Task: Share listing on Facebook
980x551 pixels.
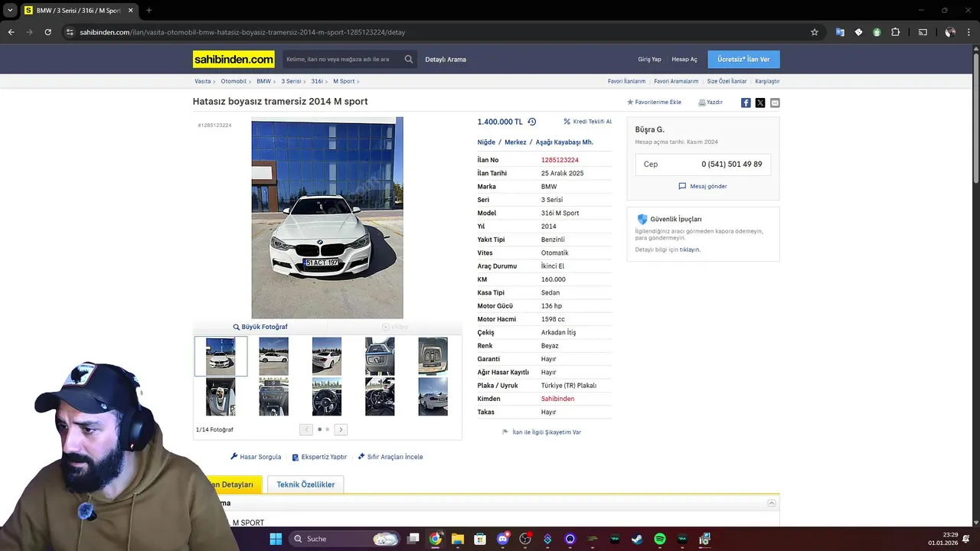Action: pos(746,103)
